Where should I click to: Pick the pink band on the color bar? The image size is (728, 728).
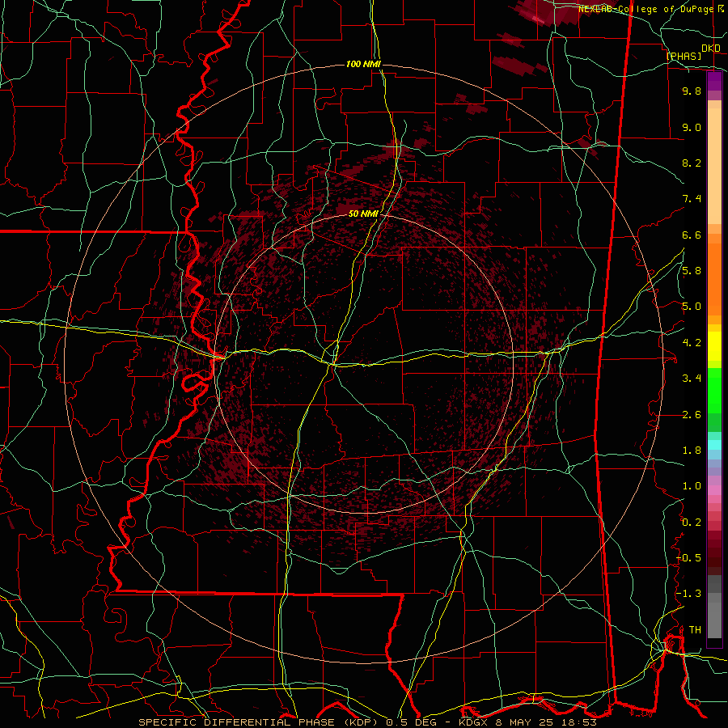tap(714, 490)
